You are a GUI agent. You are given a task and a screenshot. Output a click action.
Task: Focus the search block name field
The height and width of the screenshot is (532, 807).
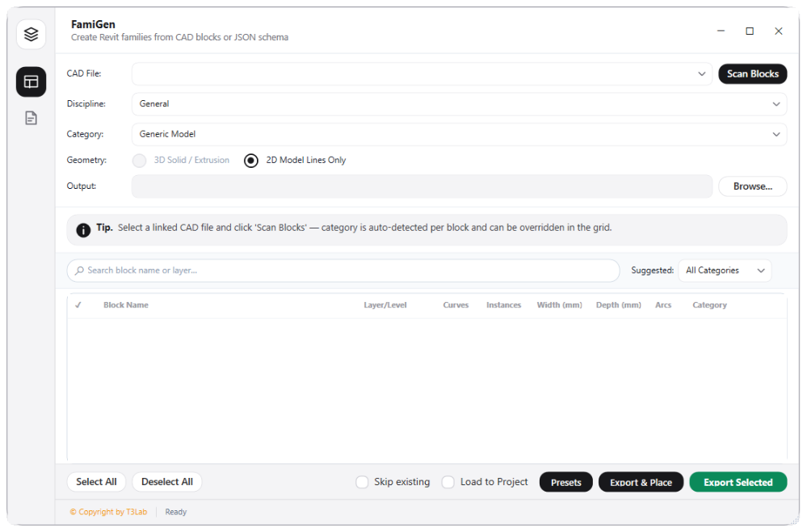point(343,270)
